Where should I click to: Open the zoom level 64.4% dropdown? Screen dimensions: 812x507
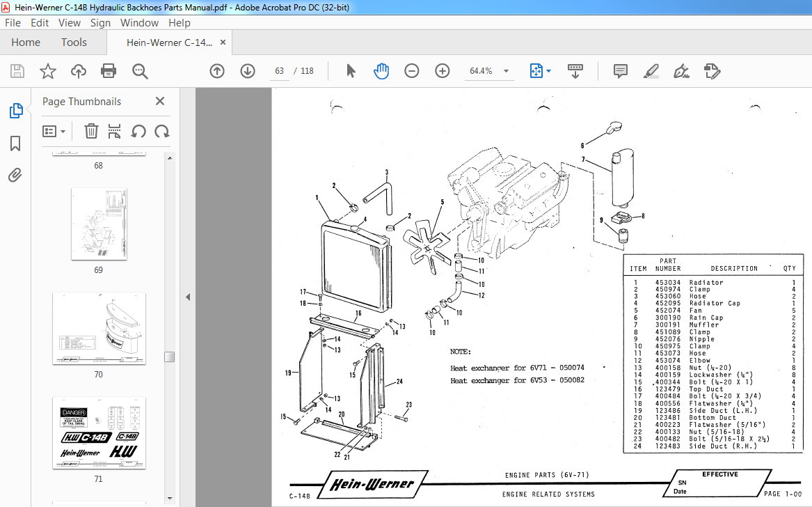coord(507,71)
